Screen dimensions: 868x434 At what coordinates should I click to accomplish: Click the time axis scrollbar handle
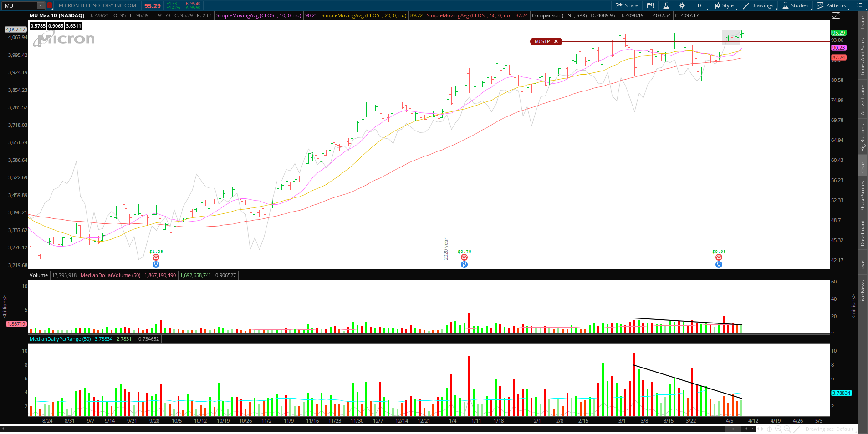733,429
